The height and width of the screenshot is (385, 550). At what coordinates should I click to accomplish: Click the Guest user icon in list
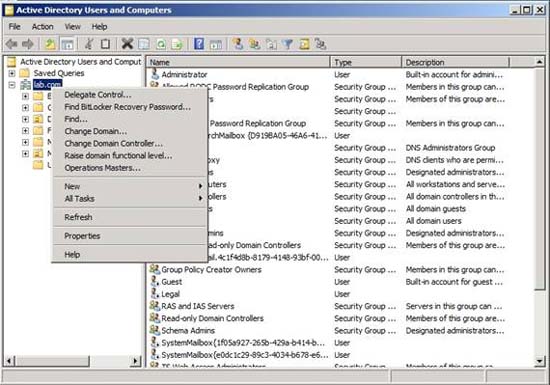[155, 282]
